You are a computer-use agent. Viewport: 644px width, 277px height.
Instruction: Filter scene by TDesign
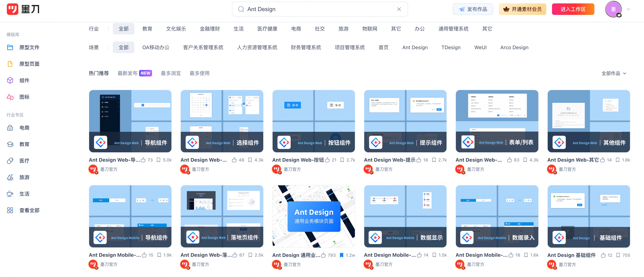click(x=451, y=47)
